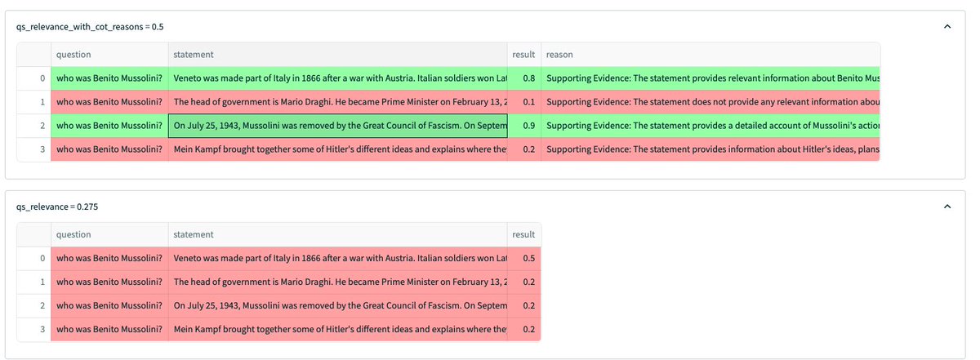The width and height of the screenshot is (980, 360).
Task: Select reason cell 'does not provide any relevant information'
Action: (710, 102)
